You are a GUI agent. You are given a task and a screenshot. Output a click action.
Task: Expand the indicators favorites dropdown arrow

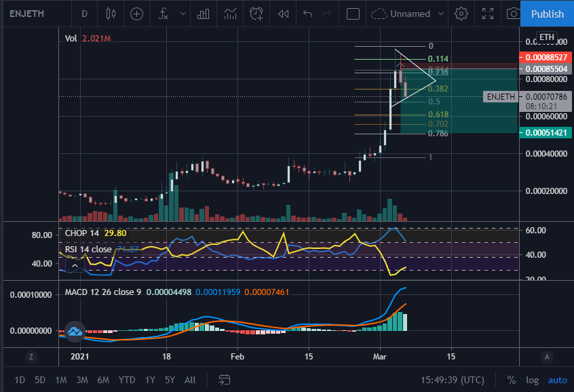pyautogui.click(x=183, y=14)
